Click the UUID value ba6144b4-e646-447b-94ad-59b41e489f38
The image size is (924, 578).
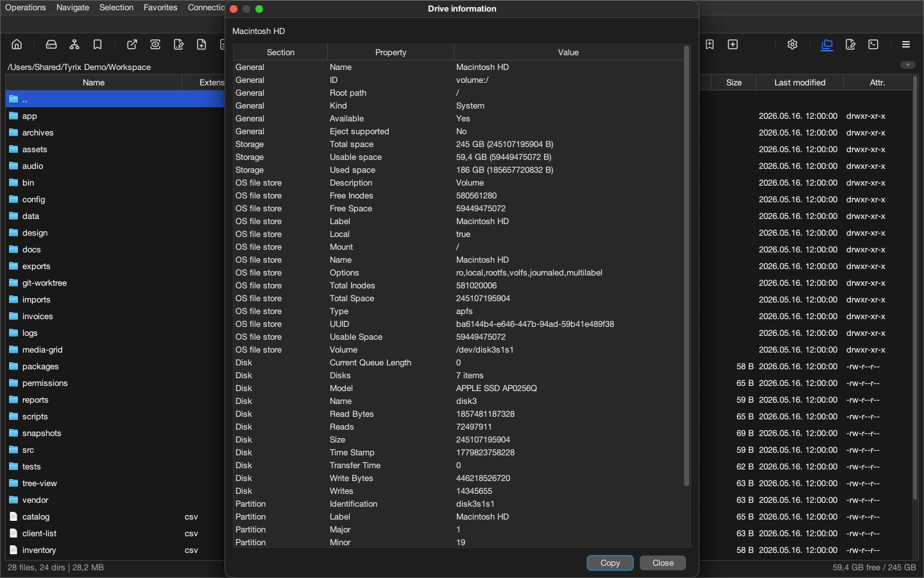(x=535, y=324)
